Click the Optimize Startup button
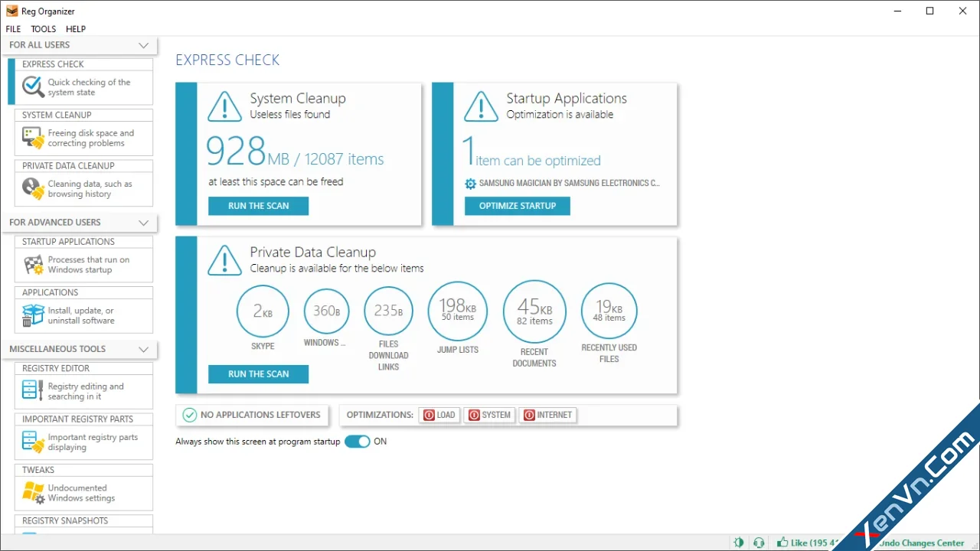This screenshot has height=551, width=980. click(x=518, y=206)
